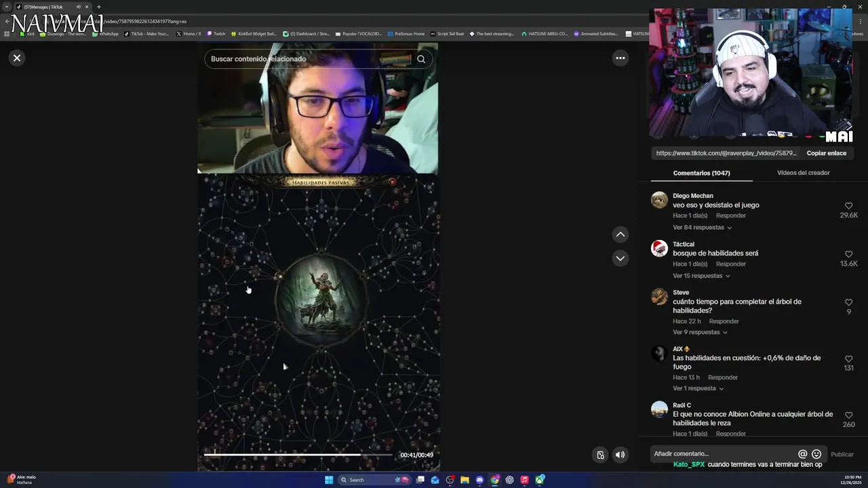
Task: Open File Explorer from taskbar
Action: (465, 480)
